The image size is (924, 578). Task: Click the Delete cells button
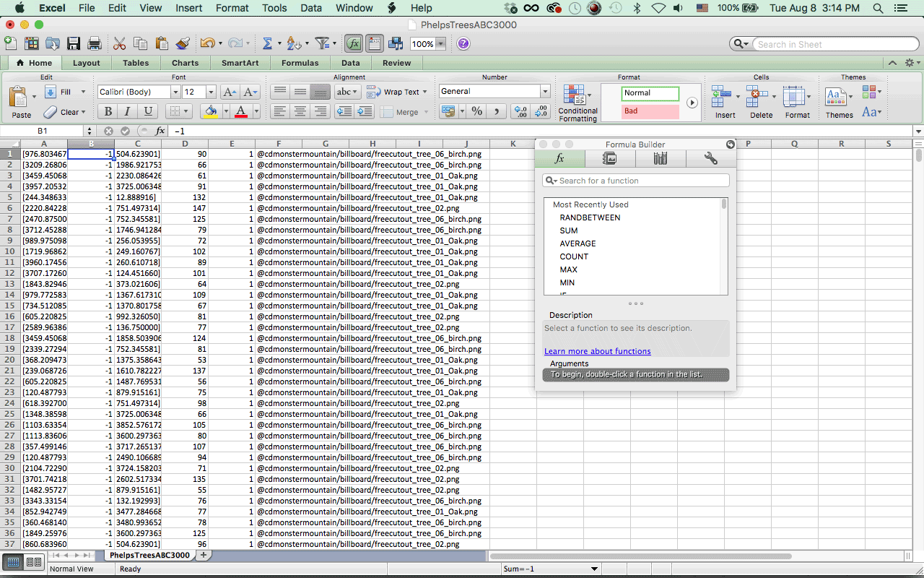tap(761, 103)
